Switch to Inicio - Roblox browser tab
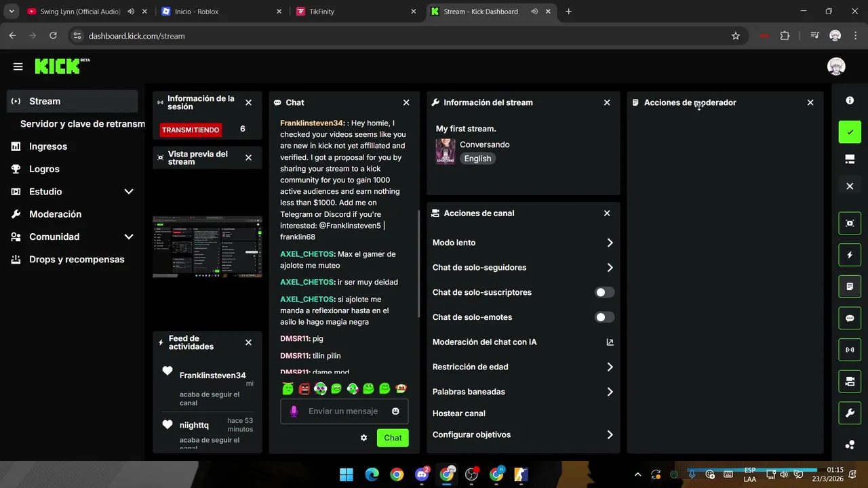The height and width of the screenshot is (488, 868). coord(222,12)
